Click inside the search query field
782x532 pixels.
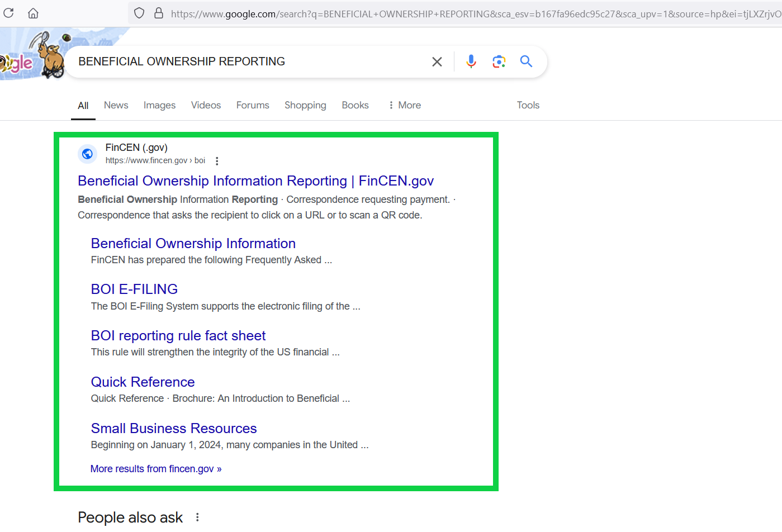(x=249, y=61)
